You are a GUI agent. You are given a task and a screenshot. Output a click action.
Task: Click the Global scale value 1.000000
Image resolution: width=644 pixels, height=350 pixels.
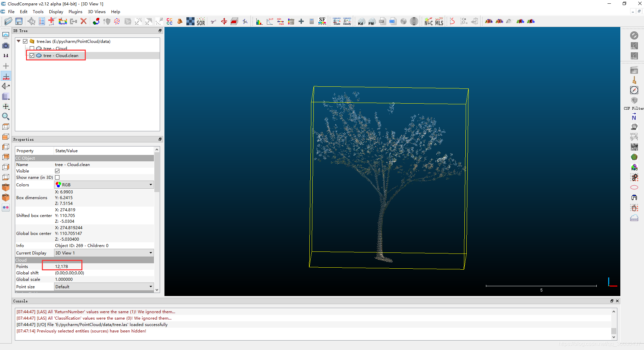(x=64, y=279)
